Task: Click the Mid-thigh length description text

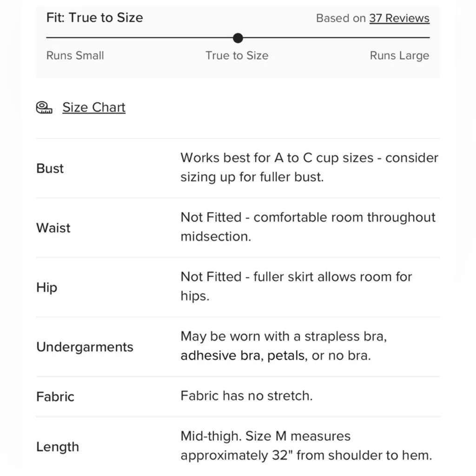Action: [306, 446]
